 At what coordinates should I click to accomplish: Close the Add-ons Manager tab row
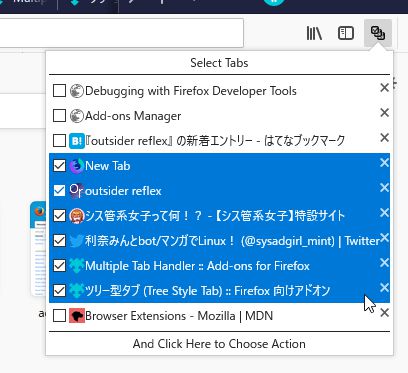tap(384, 113)
